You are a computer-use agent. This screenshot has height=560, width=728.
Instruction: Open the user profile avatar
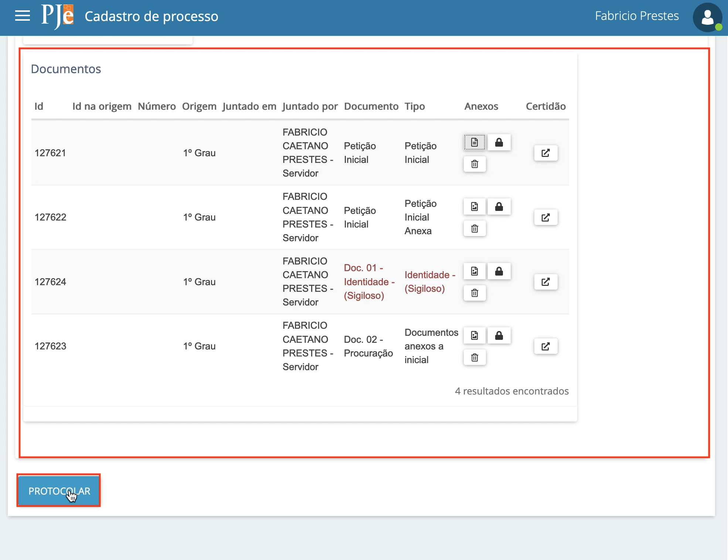[707, 17]
